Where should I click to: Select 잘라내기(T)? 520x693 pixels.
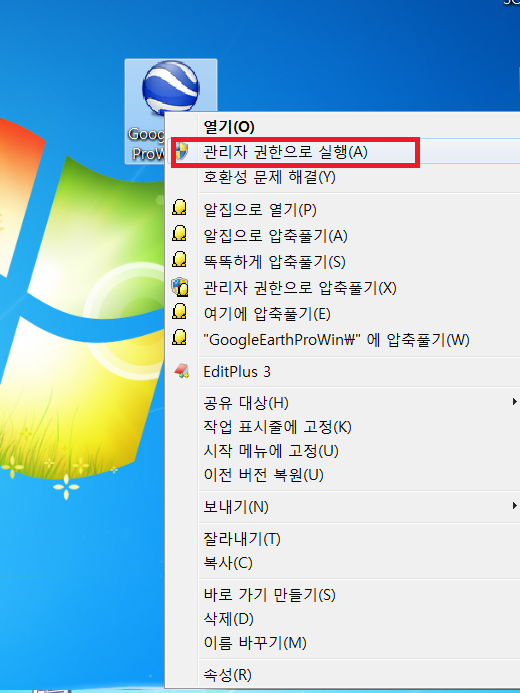click(242, 539)
